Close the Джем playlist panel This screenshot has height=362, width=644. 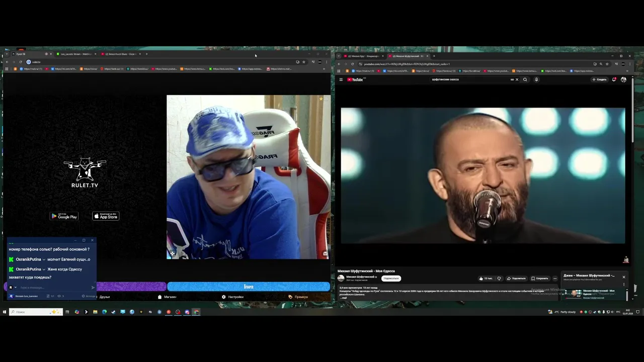tap(624, 277)
